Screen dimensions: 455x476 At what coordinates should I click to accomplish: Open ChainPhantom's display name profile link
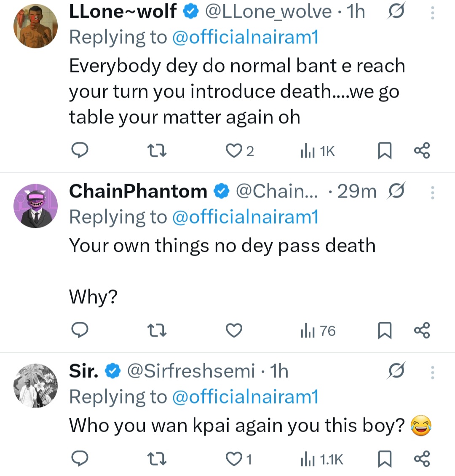(x=138, y=191)
